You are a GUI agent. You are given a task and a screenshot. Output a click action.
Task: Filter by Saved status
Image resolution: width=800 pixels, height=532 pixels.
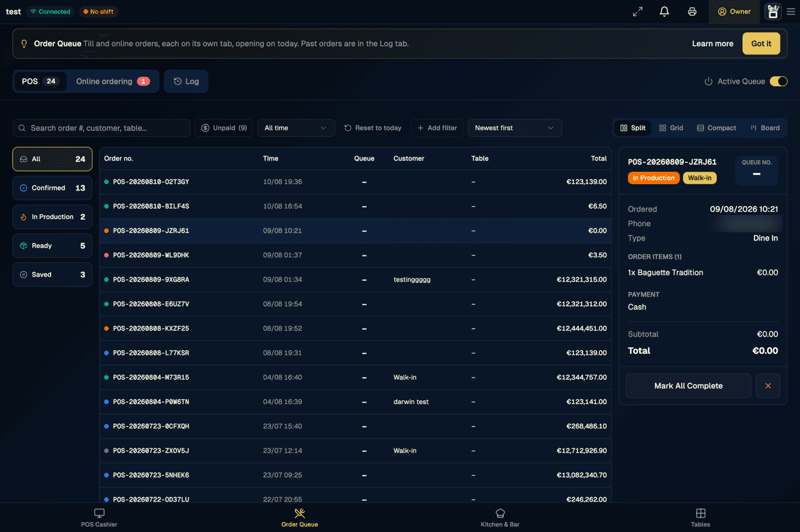(x=52, y=275)
